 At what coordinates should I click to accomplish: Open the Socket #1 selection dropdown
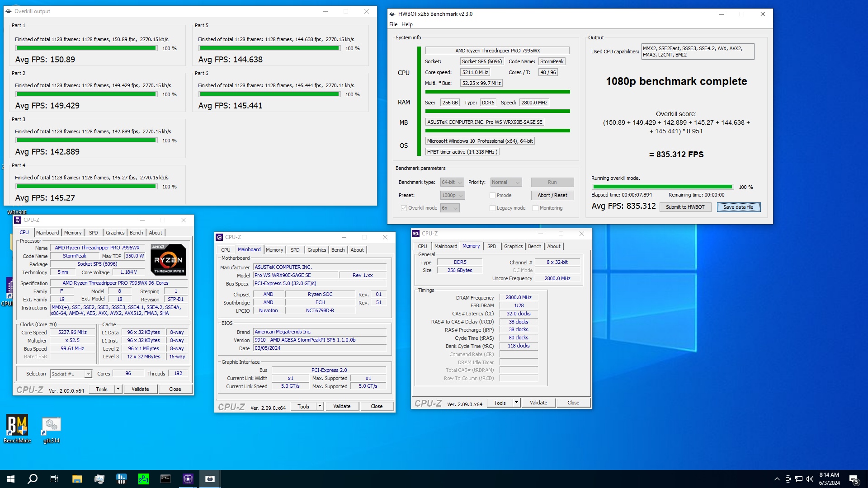[71, 374]
